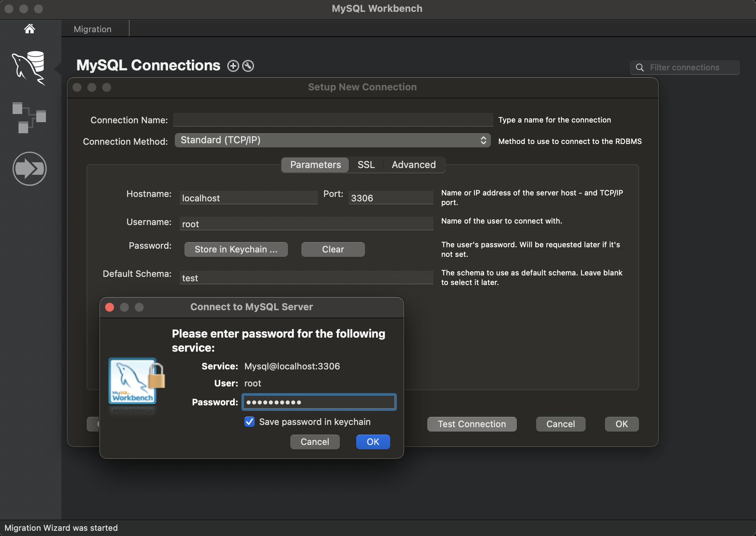Enable SSL tab configuration

point(365,164)
